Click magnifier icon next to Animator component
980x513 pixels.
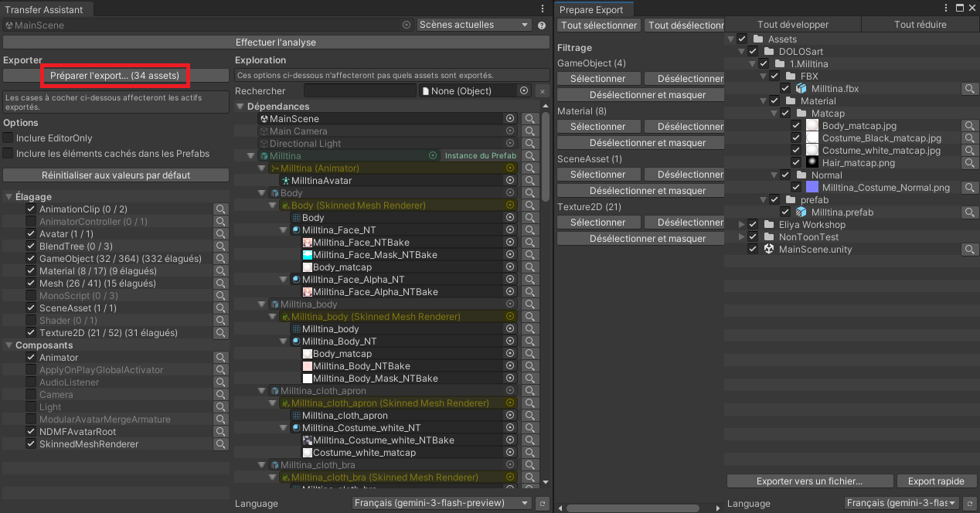[x=221, y=358]
